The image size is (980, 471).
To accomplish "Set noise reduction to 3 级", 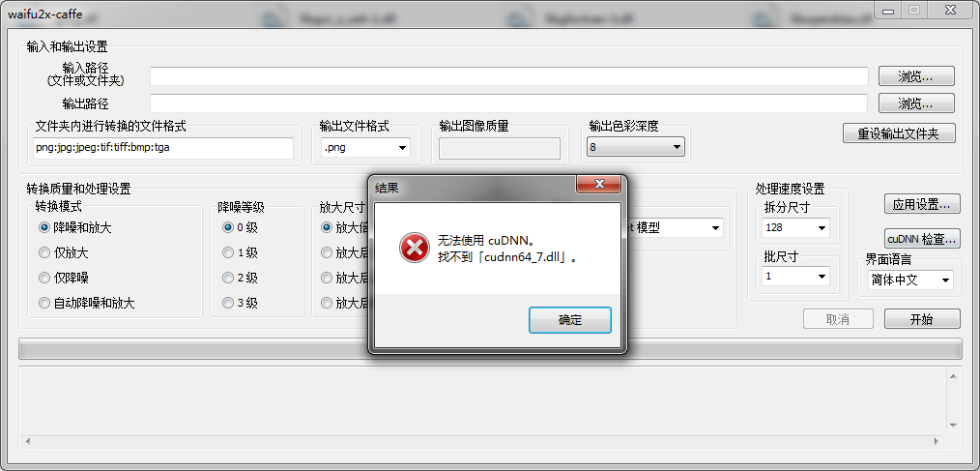I will (240, 303).
